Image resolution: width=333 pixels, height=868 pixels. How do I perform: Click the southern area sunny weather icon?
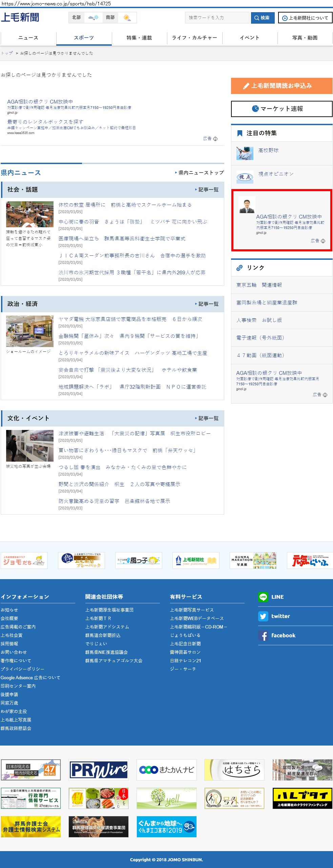(x=127, y=18)
